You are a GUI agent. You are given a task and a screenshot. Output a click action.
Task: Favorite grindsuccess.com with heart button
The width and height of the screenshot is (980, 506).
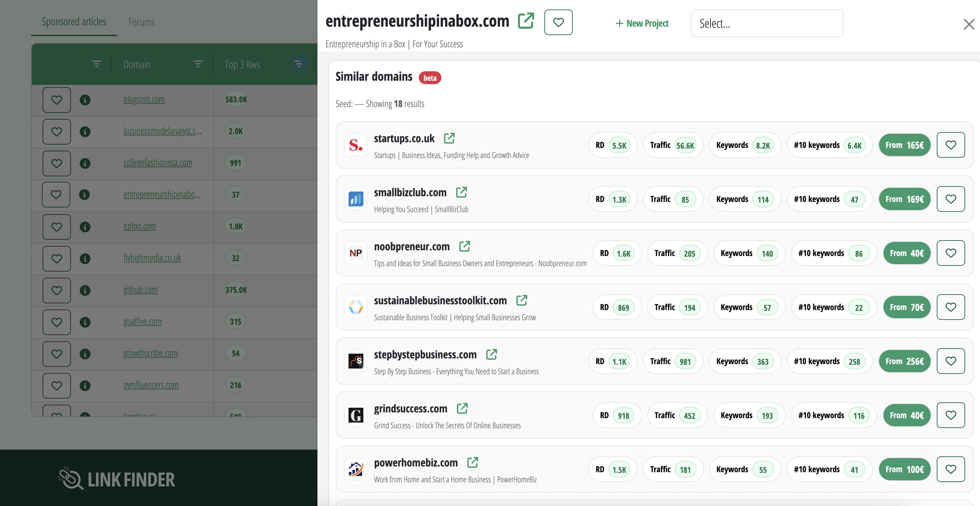[x=950, y=415]
